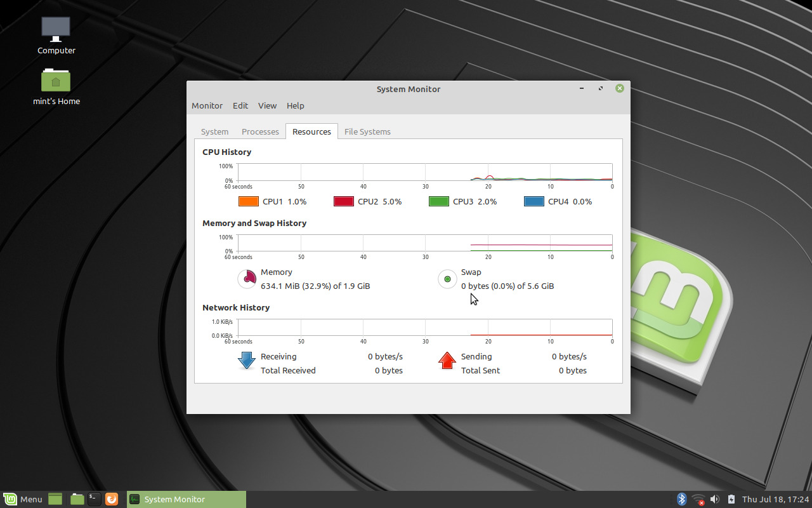
Task: Click the blue Receiving arrow icon
Action: 246,361
